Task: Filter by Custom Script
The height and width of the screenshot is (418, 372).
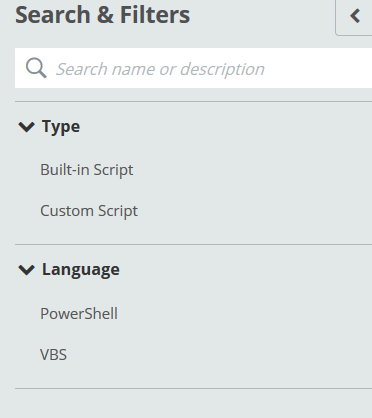Action: point(89,211)
